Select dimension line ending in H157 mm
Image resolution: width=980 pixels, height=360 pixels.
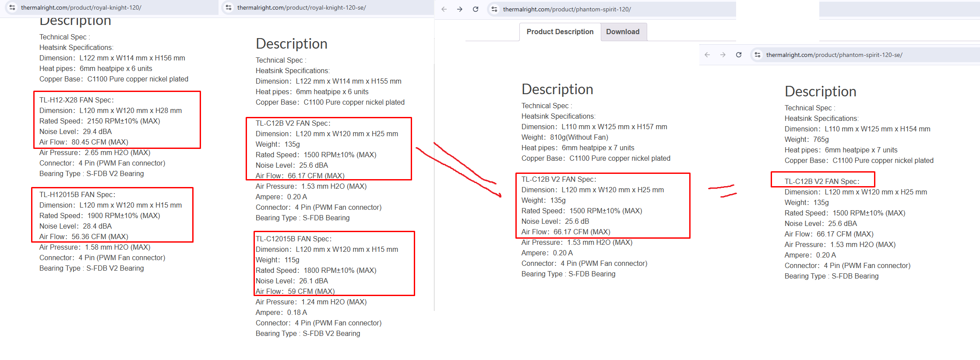[x=594, y=127]
